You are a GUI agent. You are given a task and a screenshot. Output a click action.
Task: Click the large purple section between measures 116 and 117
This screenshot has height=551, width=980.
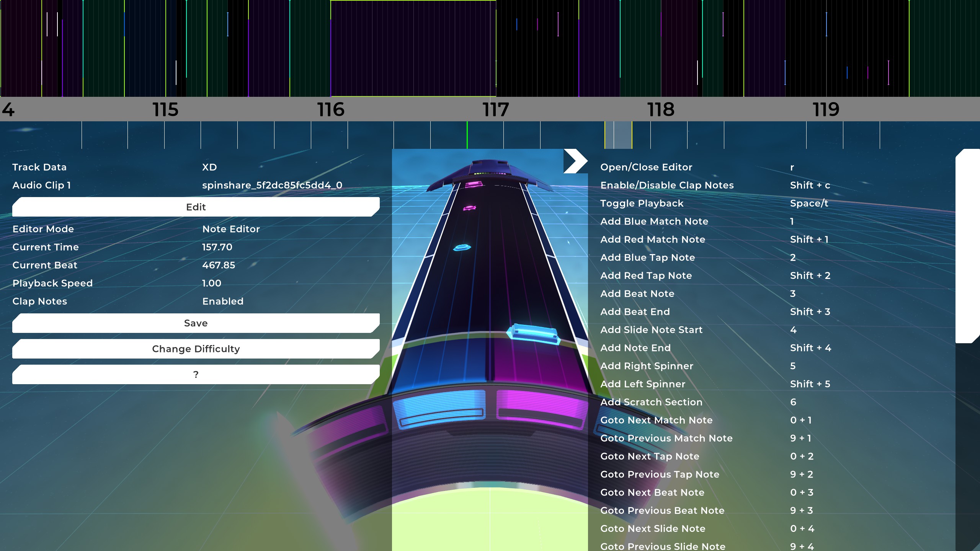coord(413,49)
